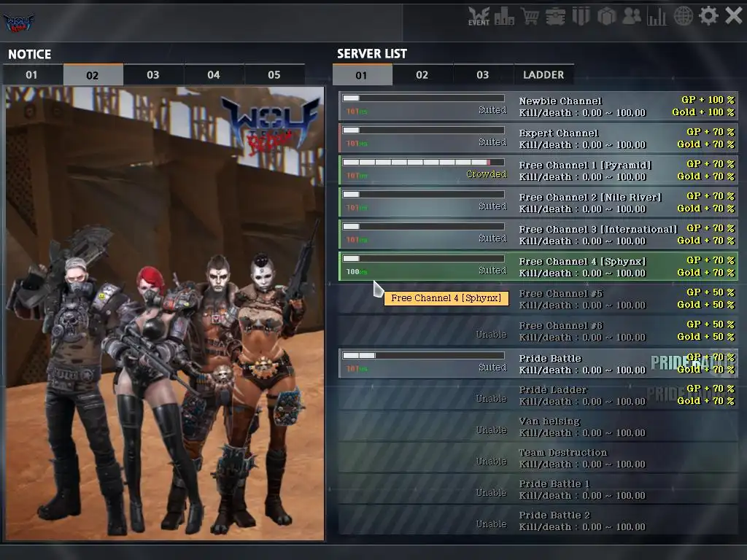This screenshot has height=560, width=747.
Task: Select highlighted Free Channel 4 [Sphynx] row
Action: pyautogui.click(x=538, y=266)
